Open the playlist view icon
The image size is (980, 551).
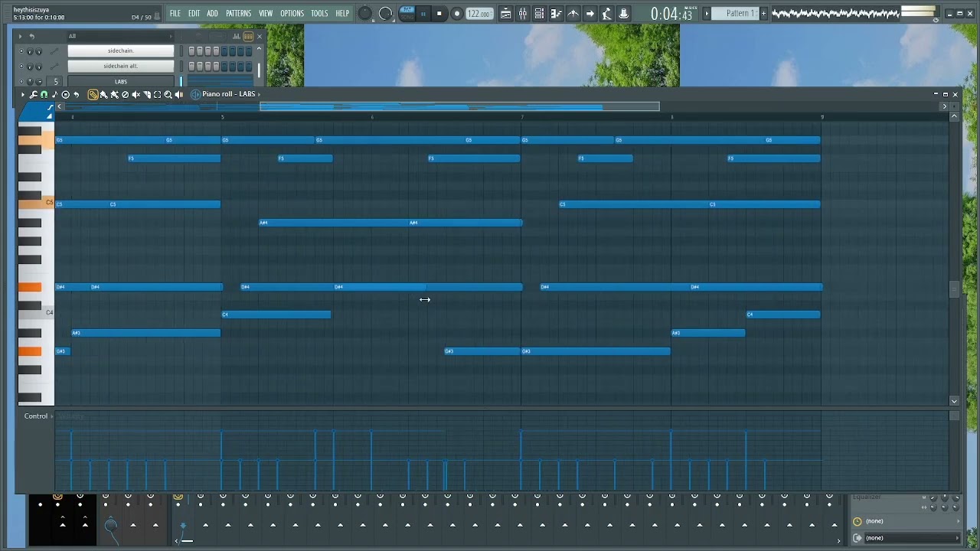tap(506, 14)
